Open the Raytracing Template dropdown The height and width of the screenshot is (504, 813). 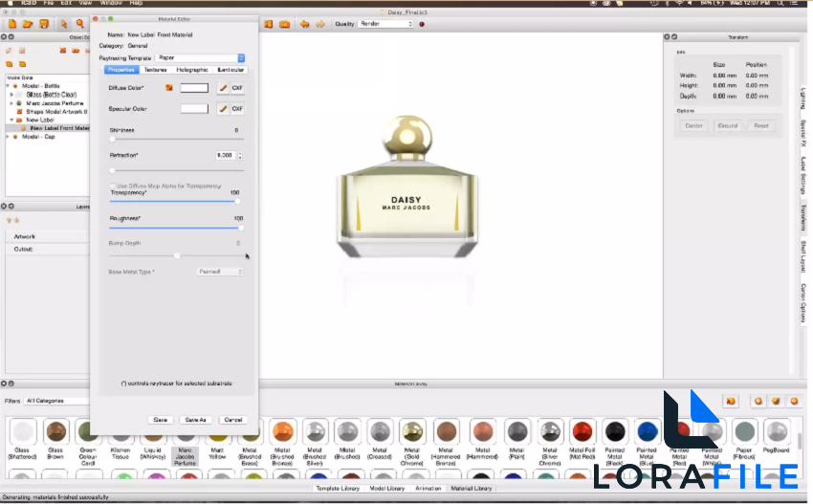pyautogui.click(x=200, y=58)
